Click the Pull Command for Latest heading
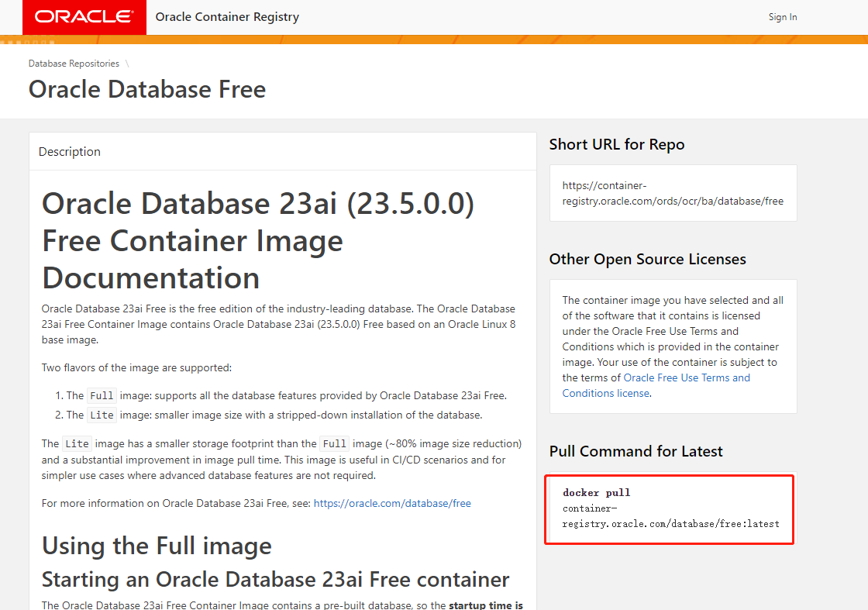Screen dimensions: 868x610 (635, 451)
